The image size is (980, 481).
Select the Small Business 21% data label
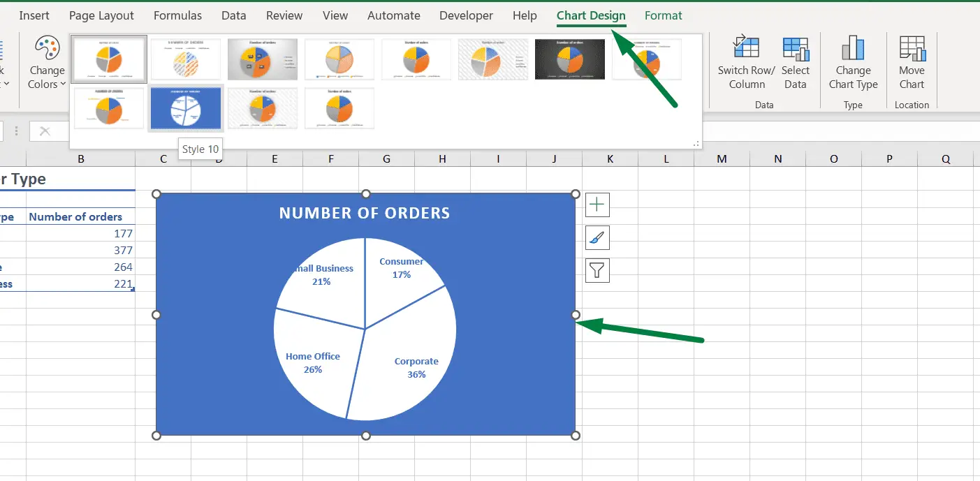point(322,275)
